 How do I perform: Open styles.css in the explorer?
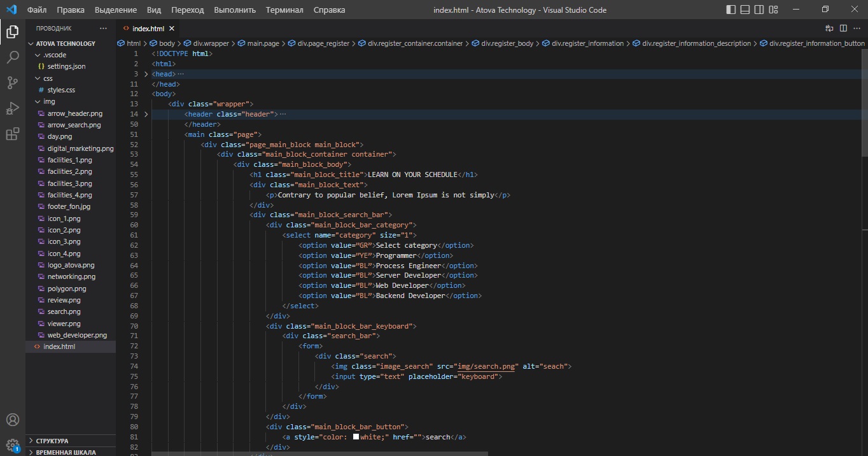coord(61,90)
